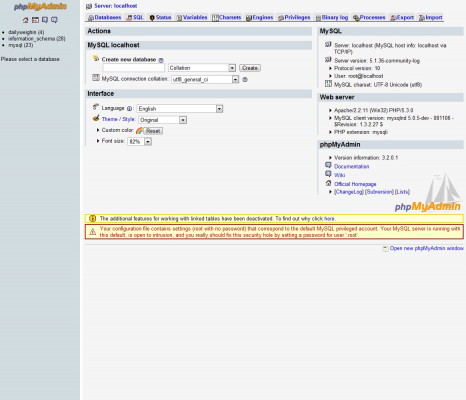Image resolution: width=466 pixels, height=400 pixels.
Task: Open the fourth left-panel documentation icon
Action: tap(54, 20)
